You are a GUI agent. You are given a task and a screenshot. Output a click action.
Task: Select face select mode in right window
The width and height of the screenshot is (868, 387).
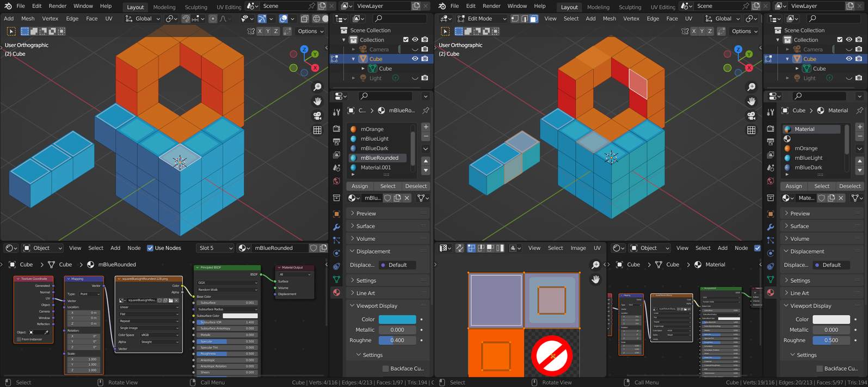coord(534,19)
